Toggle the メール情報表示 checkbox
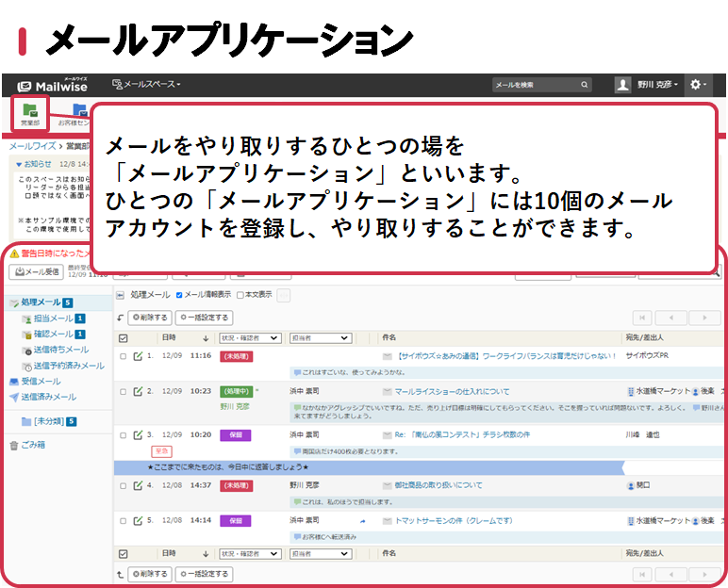Image resolution: width=728 pixels, height=588 pixels. coord(180,295)
